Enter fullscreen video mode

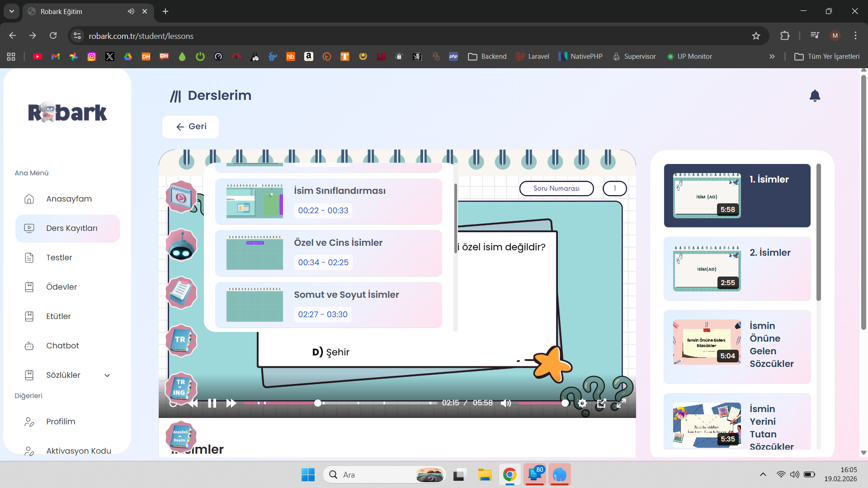621,403
